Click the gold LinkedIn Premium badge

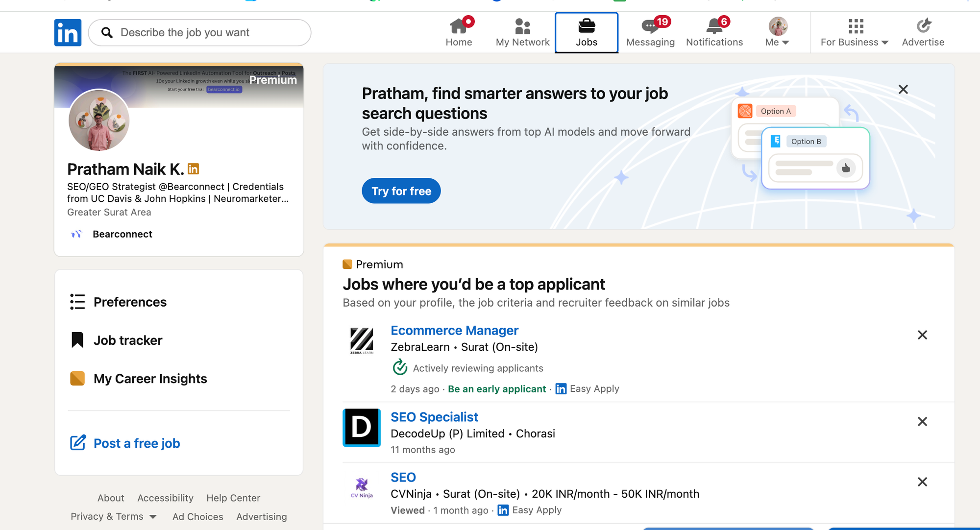[x=194, y=169]
